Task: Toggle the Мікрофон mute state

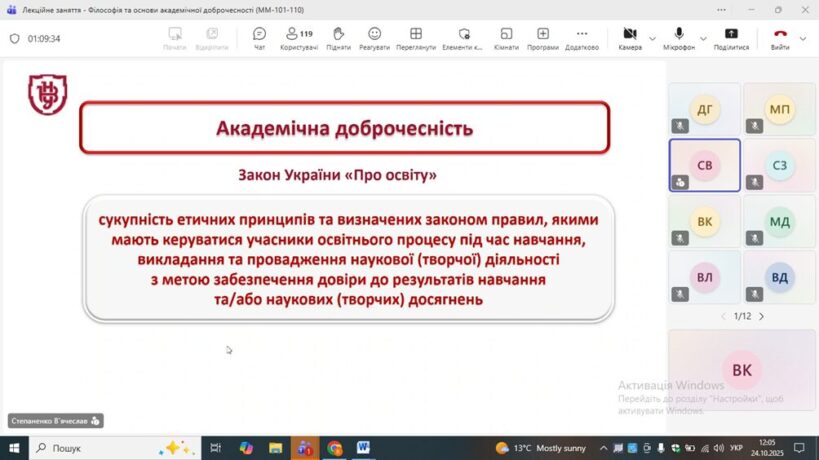Action: click(680, 38)
